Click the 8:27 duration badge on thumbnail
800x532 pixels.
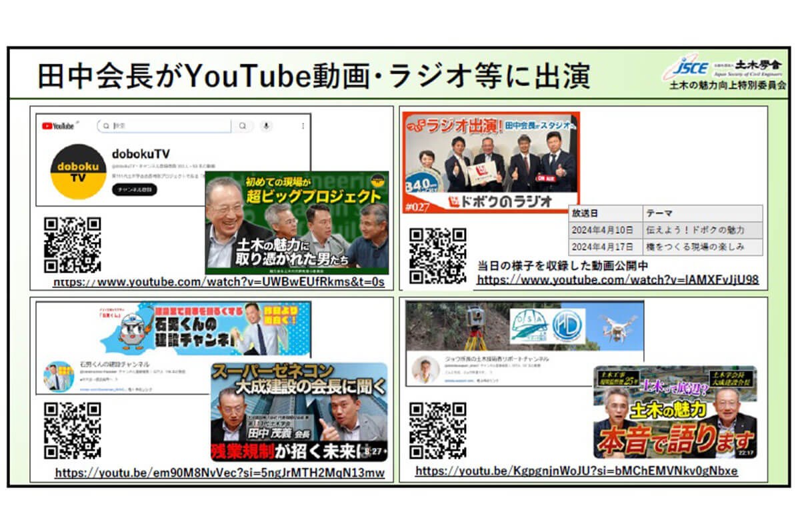[x=373, y=451]
